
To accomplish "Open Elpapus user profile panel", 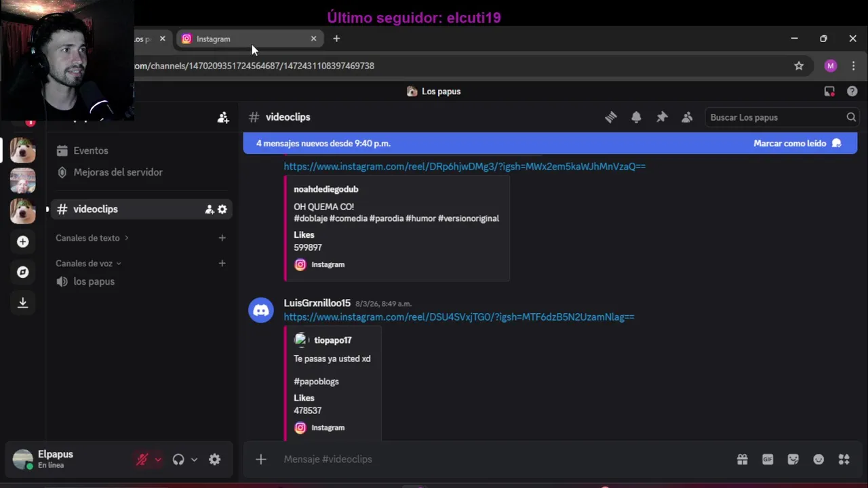I will (x=68, y=460).
